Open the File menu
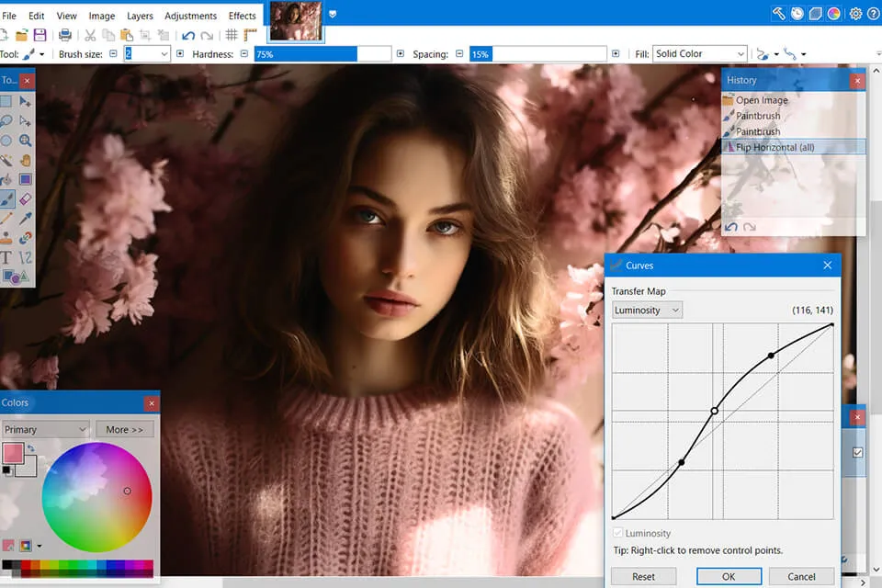 coord(9,16)
